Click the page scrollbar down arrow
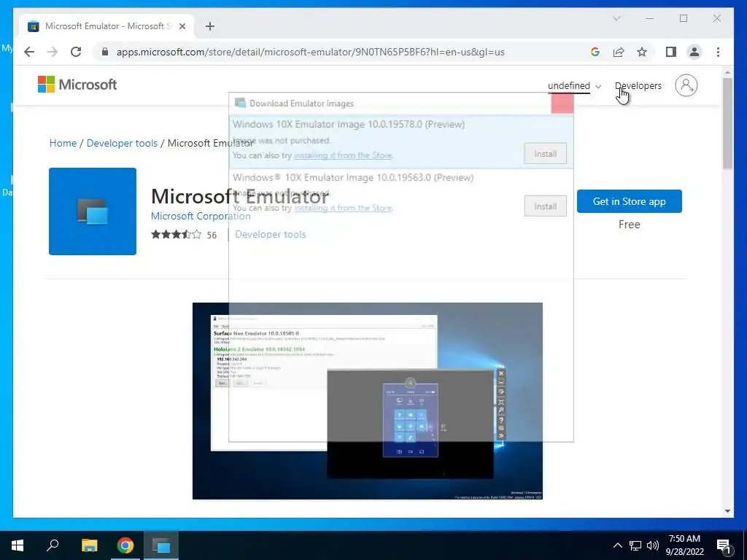Screen dimensions: 747x560 (x=727, y=511)
